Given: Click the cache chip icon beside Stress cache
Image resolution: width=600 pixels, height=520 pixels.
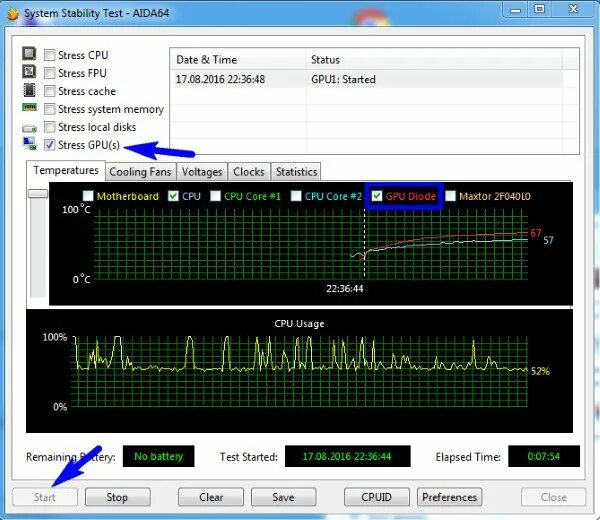Looking at the screenshot, I should 29,90.
